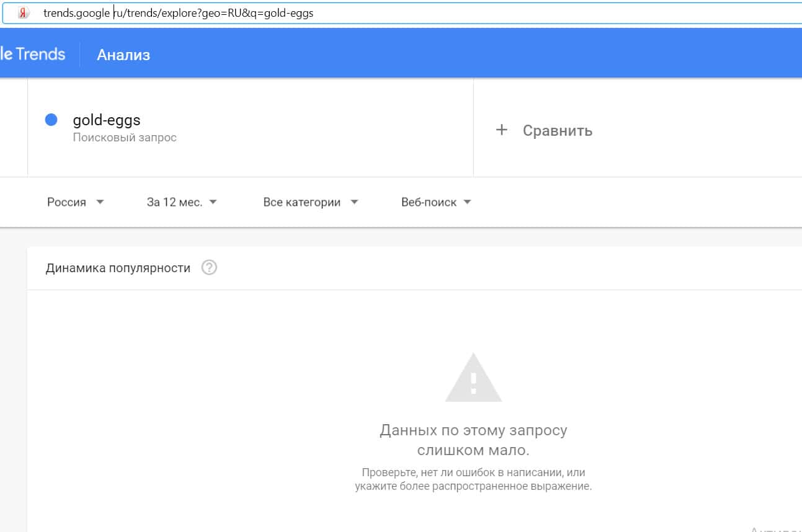Click the Поисковый запрос subtitle
The width and height of the screenshot is (802, 532).
click(125, 138)
